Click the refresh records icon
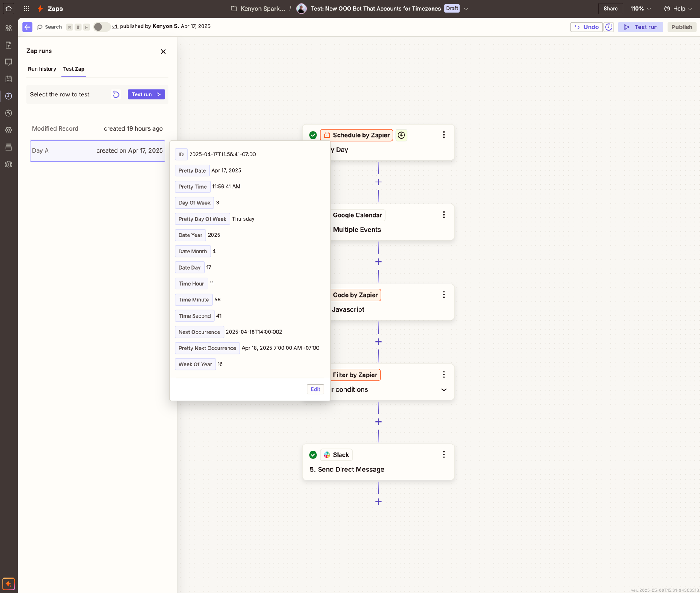This screenshot has height=593, width=700. pyautogui.click(x=116, y=94)
